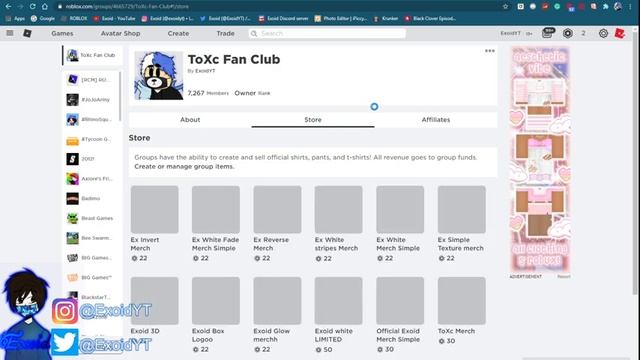
Task: Click the groups list scrollbar
Action: 120,96
